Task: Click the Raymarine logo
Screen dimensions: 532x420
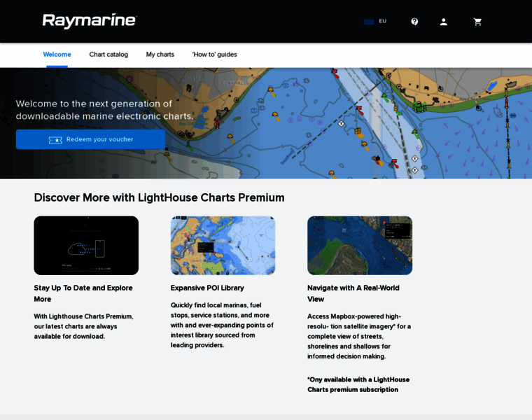Action: tap(90, 21)
